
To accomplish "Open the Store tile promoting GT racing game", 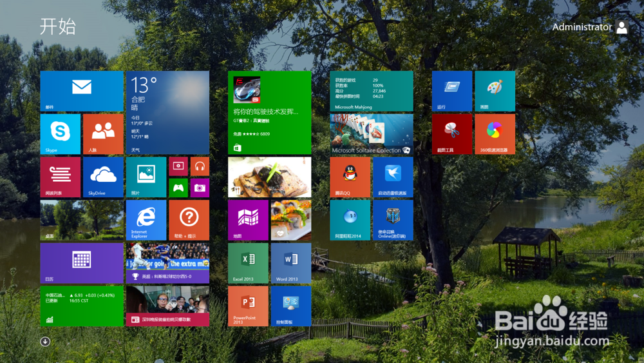I will (x=269, y=112).
